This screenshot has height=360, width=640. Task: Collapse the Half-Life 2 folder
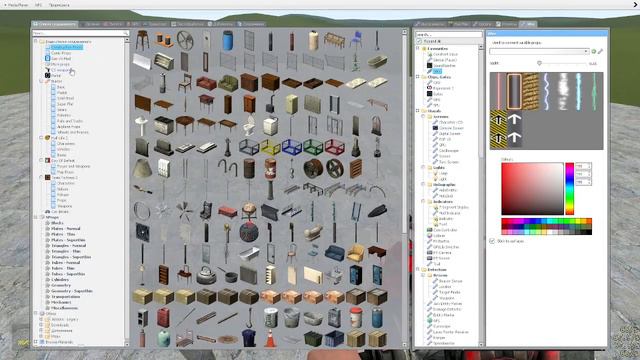click(x=41, y=138)
